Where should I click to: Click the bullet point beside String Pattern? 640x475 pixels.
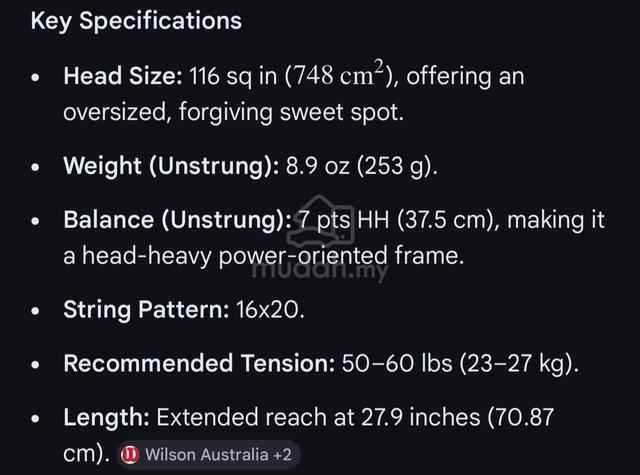tap(36, 311)
